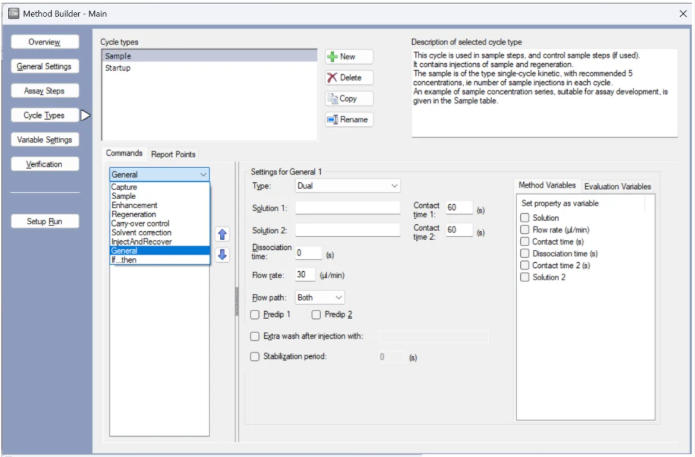Move the command up with the blue arrow
This screenshot has width=695, height=457.
(223, 234)
